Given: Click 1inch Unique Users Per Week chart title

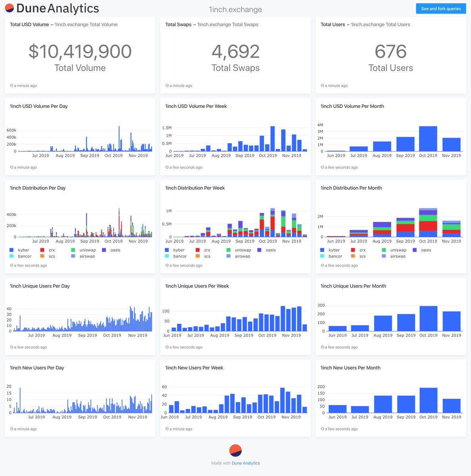Looking at the screenshot, I should click(197, 286).
